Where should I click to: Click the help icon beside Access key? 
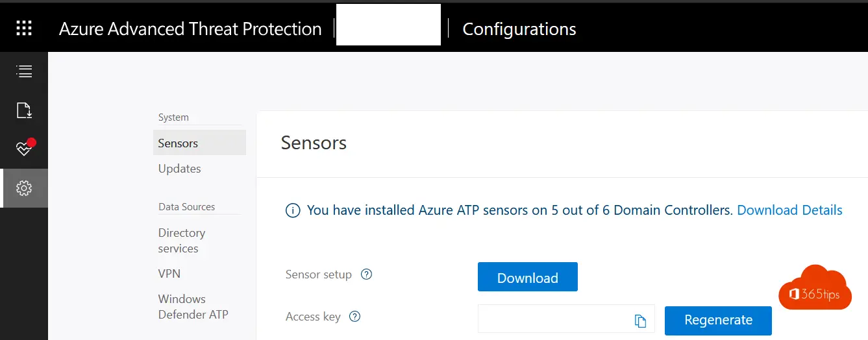pos(354,317)
